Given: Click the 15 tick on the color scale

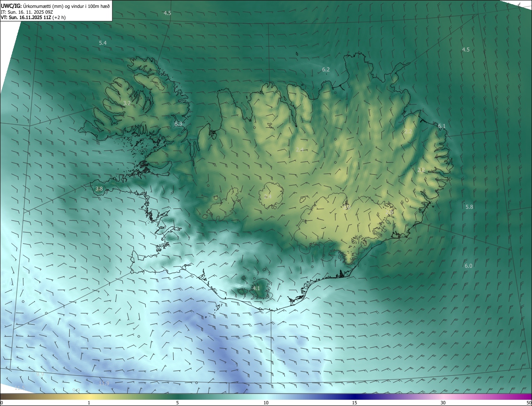Looking at the screenshot, I should pyautogui.click(x=355, y=403).
